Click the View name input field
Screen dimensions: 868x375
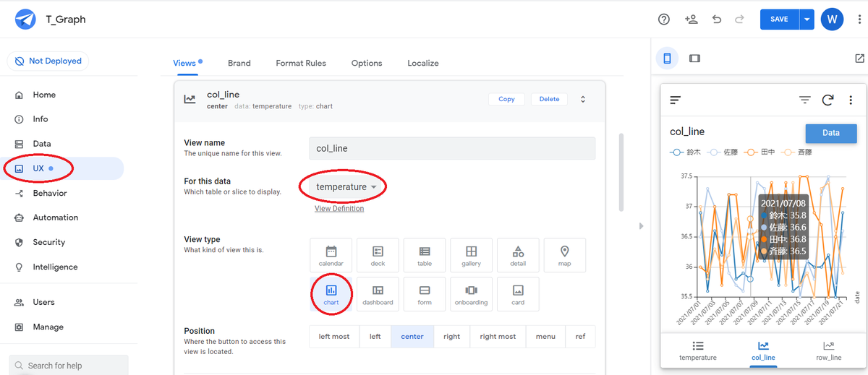[452, 148]
